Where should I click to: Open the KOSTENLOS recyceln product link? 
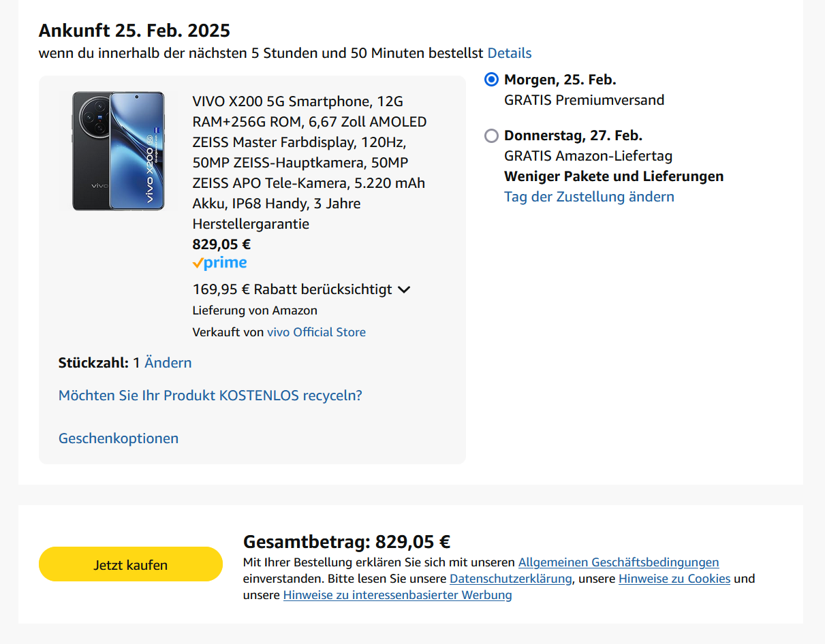coord(210,396)
